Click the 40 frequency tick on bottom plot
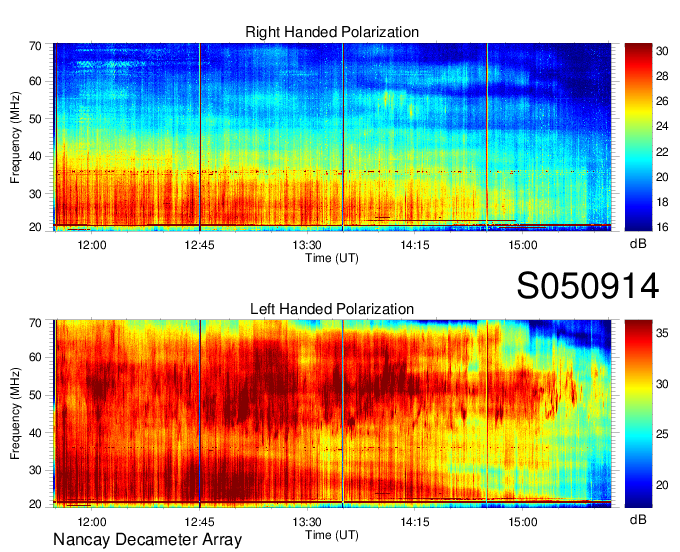Viewport: 680px width, 552px height. tap(36, 433)
